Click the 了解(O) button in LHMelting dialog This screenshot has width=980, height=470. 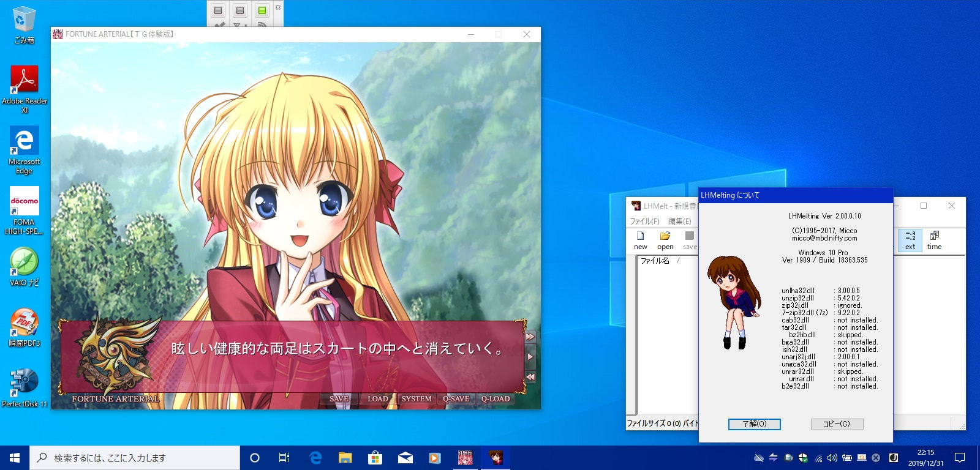point(754,424)
